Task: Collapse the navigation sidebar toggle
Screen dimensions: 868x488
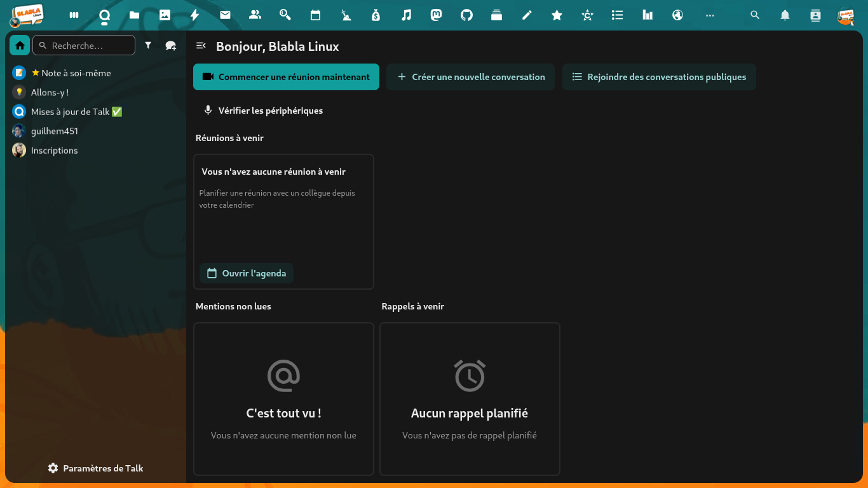Action: point(201,46)
